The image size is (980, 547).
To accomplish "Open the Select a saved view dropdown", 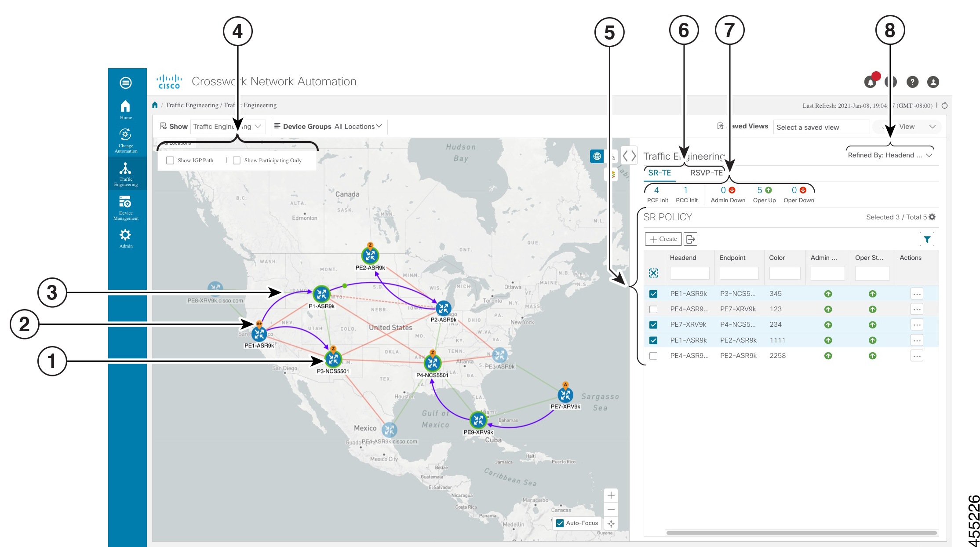I will point(821,127).
